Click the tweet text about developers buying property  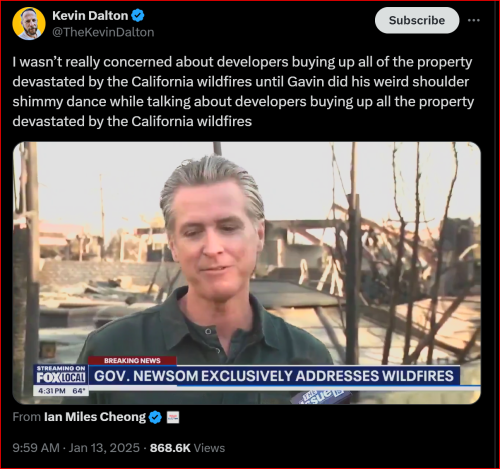pyautogui.click(x=243, y=92)
